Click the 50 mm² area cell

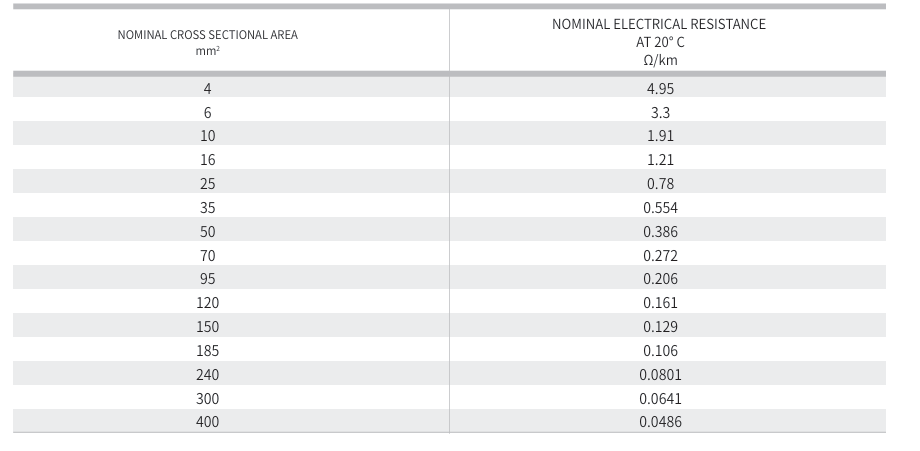point(207,232)
